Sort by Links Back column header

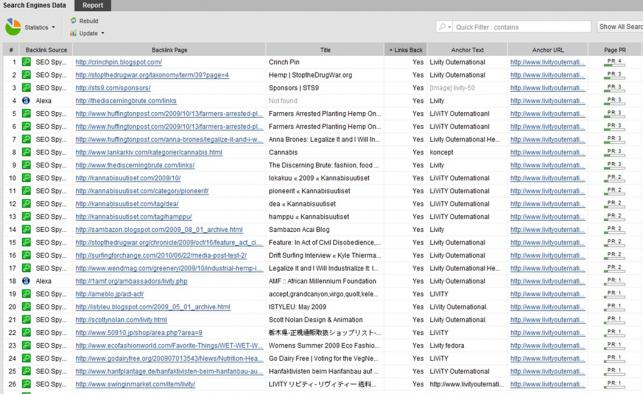tap(406, 50)
